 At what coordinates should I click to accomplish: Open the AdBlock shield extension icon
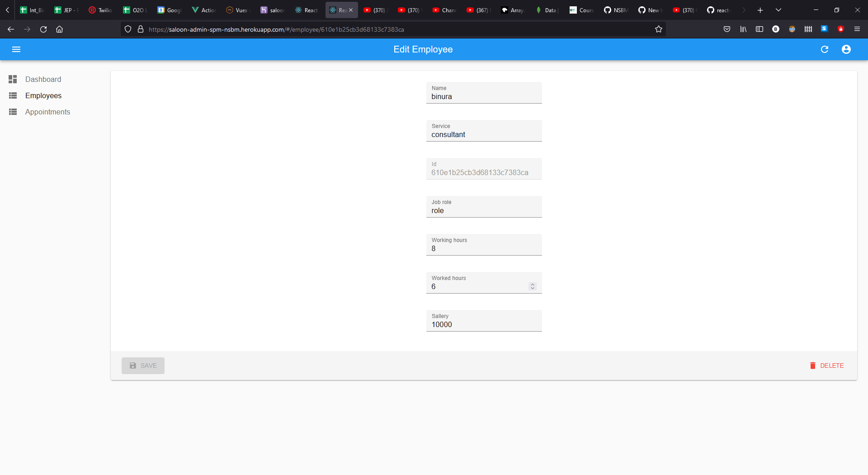[841, 29]
